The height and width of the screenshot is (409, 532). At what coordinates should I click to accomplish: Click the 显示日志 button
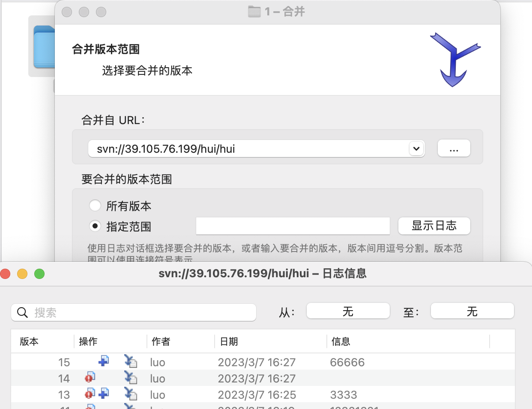[x=434, y=226]
